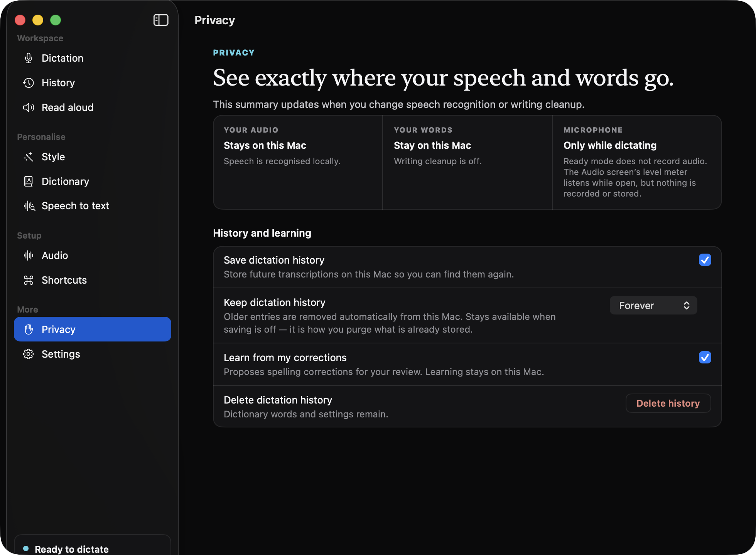756x555 pixels.
Task: Click the 'History and learning' heading
Action: [x=262, y=233]
